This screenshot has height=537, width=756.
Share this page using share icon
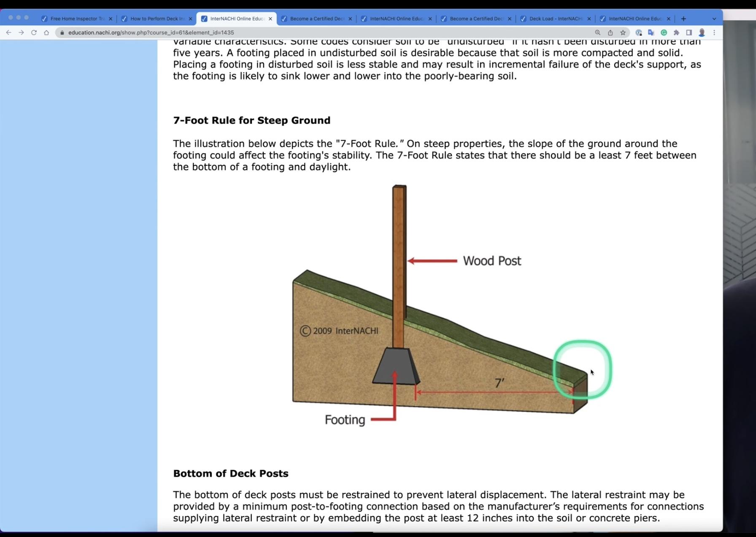(610, 32)
